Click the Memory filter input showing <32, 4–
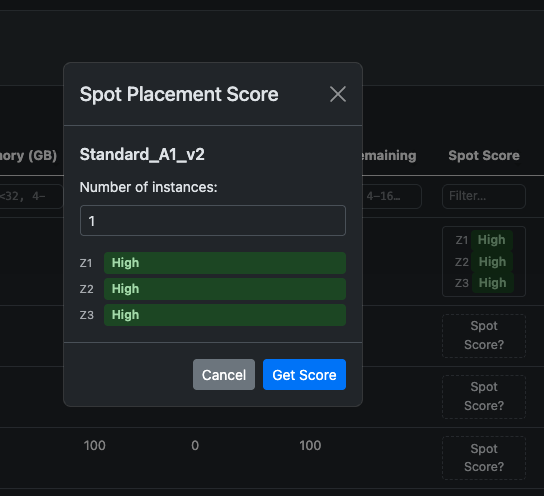The width and height of the screenshot is (544, 496). (31, 196)
